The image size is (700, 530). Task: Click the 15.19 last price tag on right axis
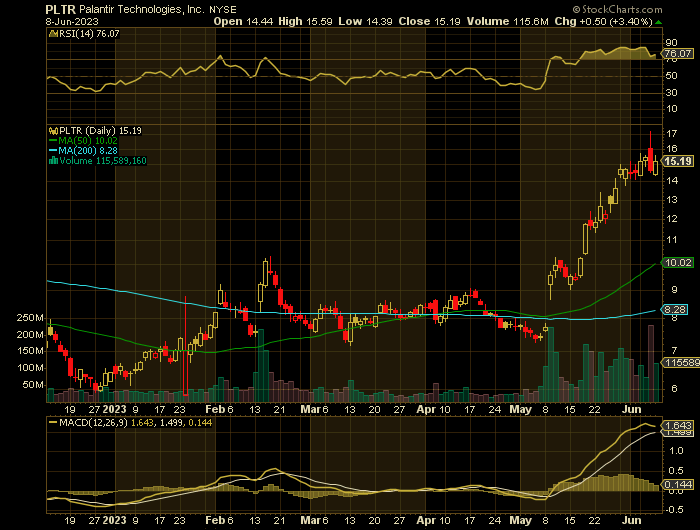678,160
